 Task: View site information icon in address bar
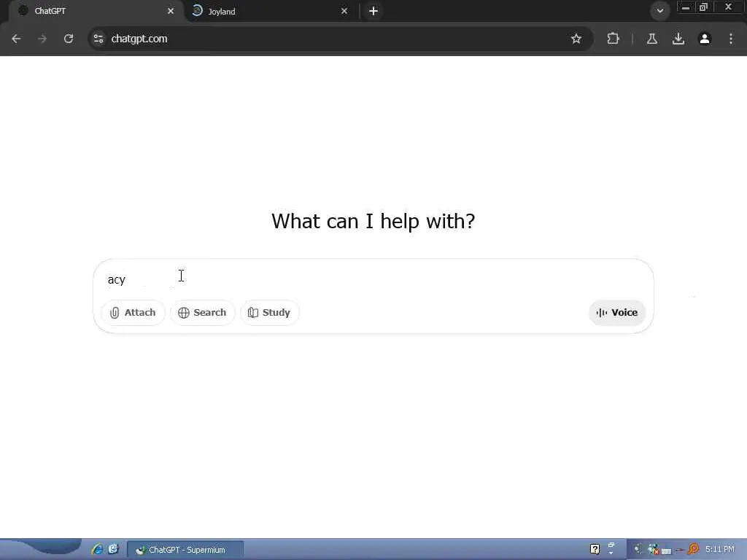(98, 39)
